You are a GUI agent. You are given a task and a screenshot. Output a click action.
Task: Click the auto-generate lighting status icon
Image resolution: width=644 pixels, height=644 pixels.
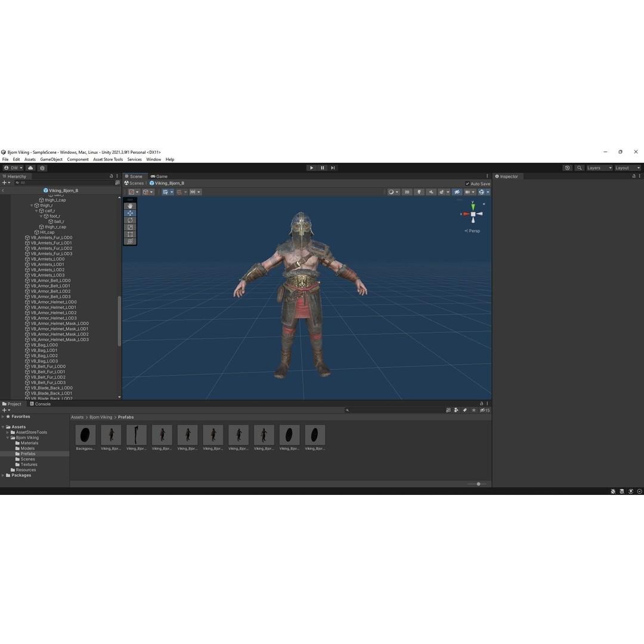click(631, 491)
